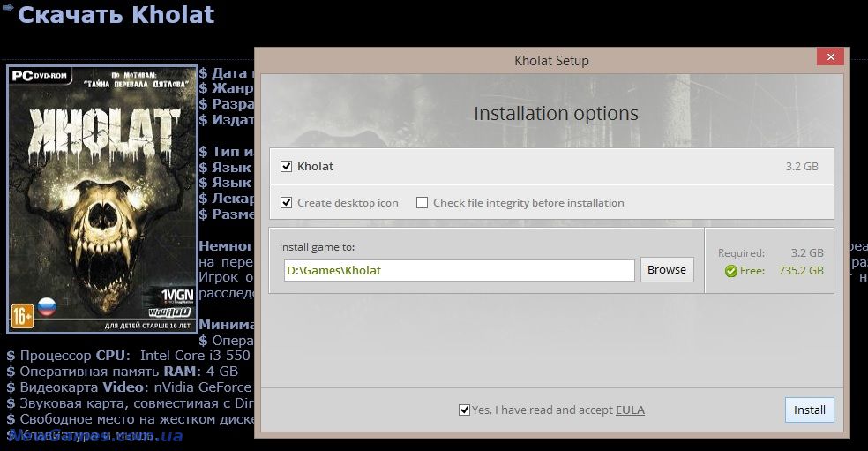
Task: Click the 'Скачать Kholat' page heading
Action: pos(116,14)
